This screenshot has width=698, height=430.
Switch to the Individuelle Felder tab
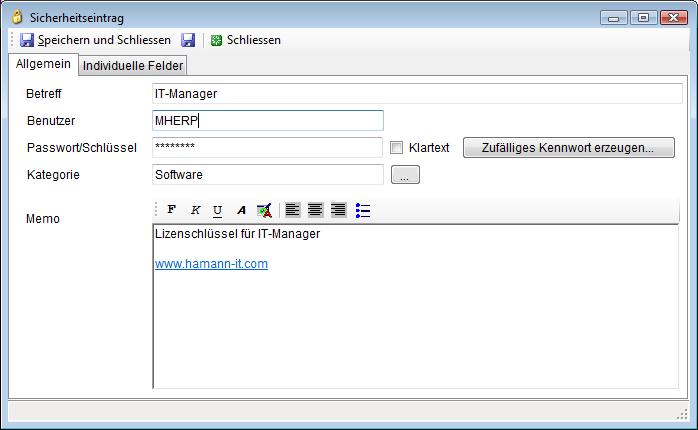(133, 66)
